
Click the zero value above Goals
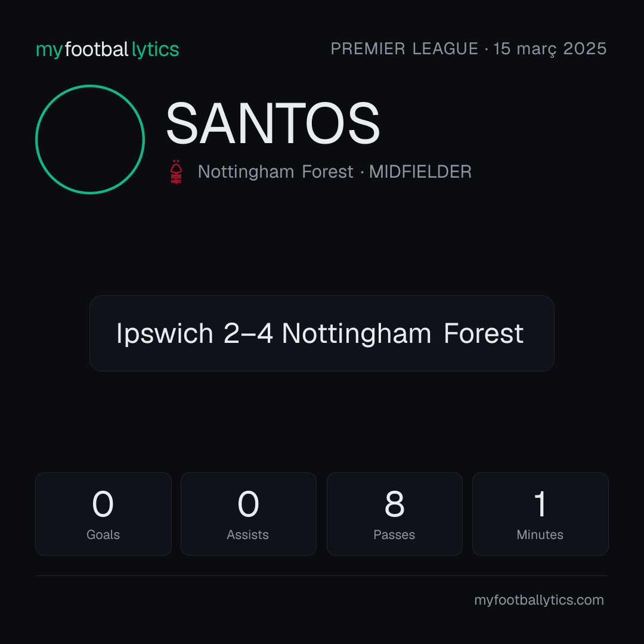click(x=103, y=504)
